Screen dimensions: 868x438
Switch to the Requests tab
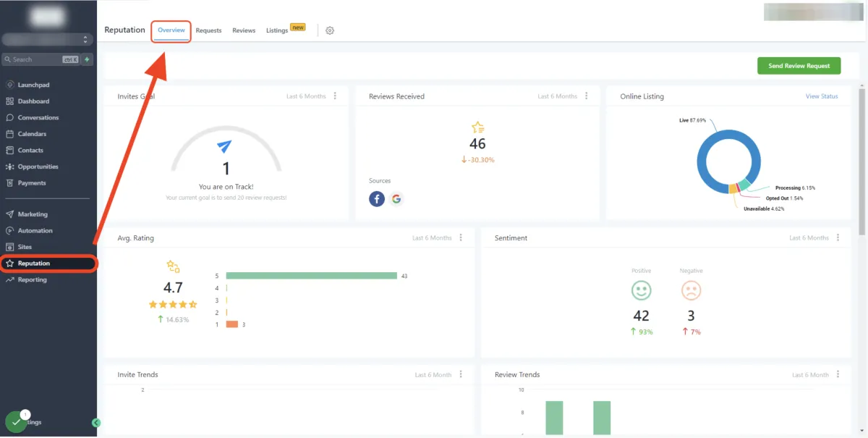click(x=208, y=30)
